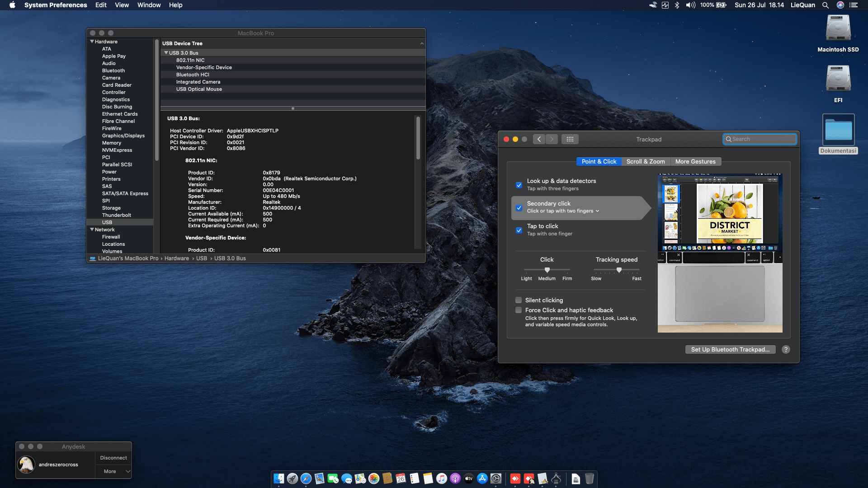Open FaceTime from the dock
Screen dimensions: 868x488
point(333,479)
